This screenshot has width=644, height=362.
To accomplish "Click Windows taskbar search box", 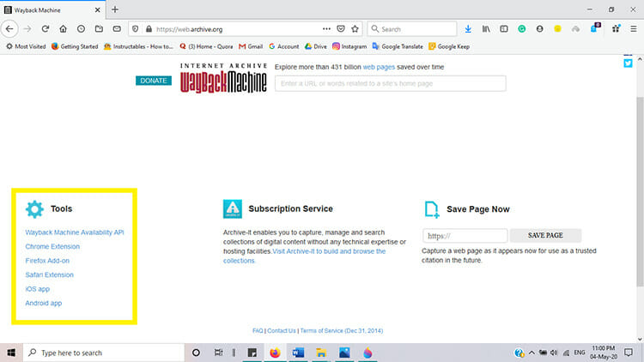I will click(x=104, y=353).
